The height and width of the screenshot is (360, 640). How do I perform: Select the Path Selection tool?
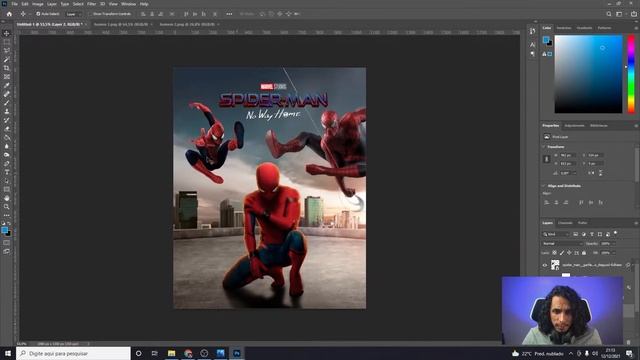(7, 181)
